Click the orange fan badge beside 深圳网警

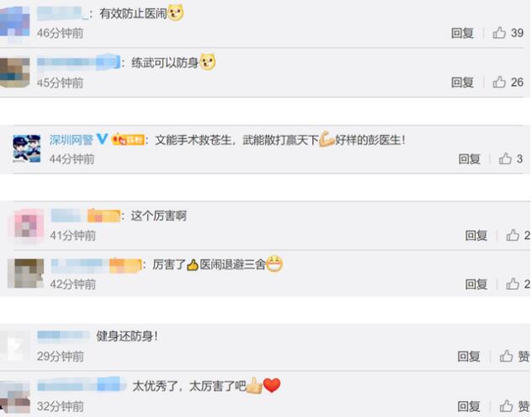tap(128, 139)
